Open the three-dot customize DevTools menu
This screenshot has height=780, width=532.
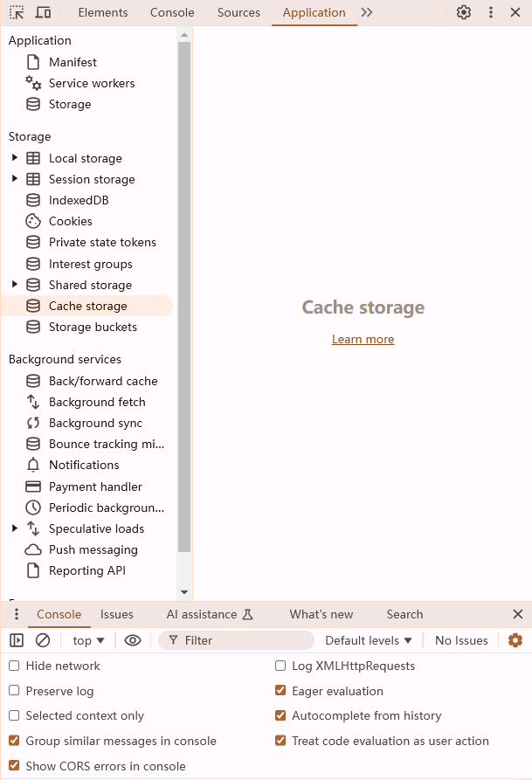click(x=491, y=12)
